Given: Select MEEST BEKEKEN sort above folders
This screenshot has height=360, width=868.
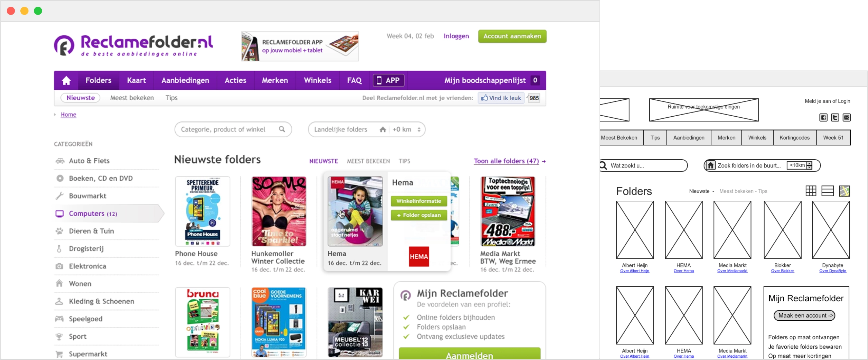Looking at the screenshot, I should tap(368, 161).
